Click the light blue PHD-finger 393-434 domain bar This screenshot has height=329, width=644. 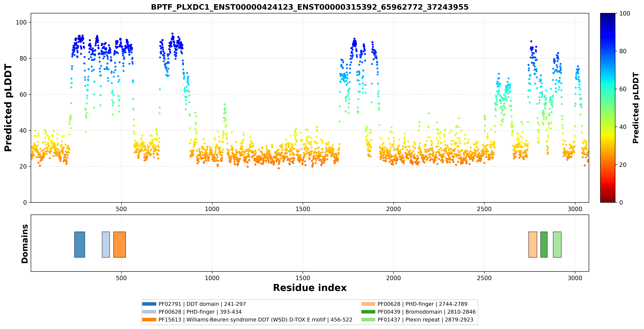click(x=106, y=244)
